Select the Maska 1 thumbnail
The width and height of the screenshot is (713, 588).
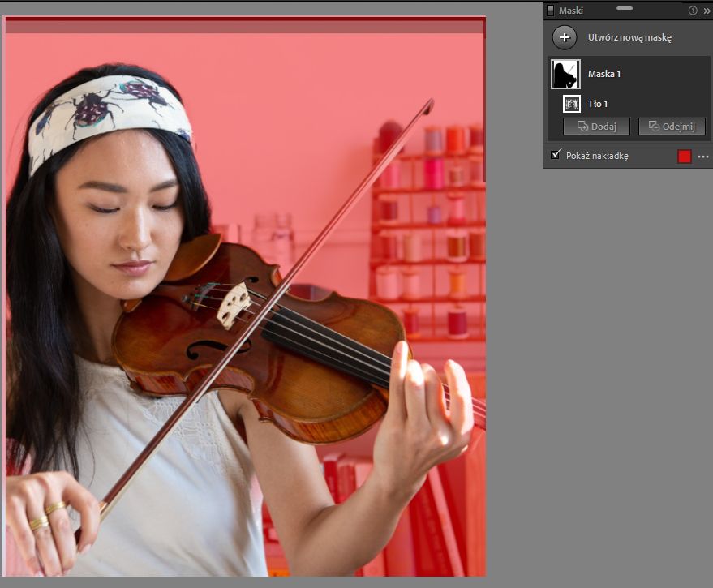coord(565,74)
